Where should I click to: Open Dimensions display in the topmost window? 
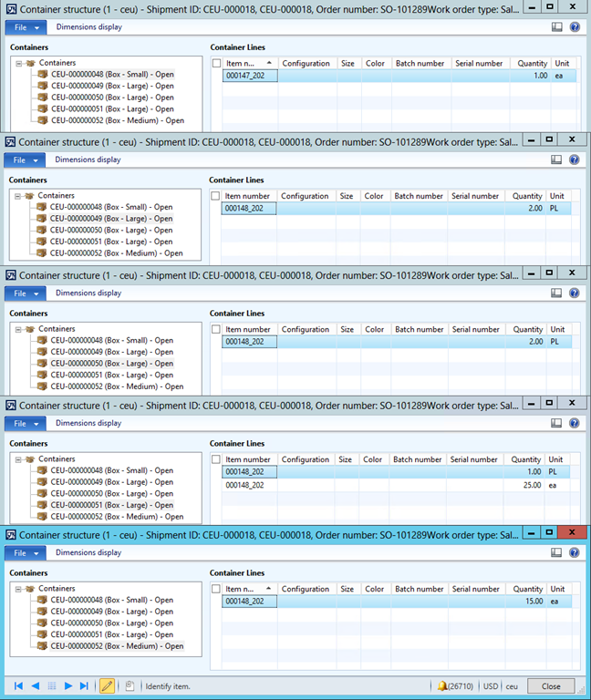coord(89,27)
